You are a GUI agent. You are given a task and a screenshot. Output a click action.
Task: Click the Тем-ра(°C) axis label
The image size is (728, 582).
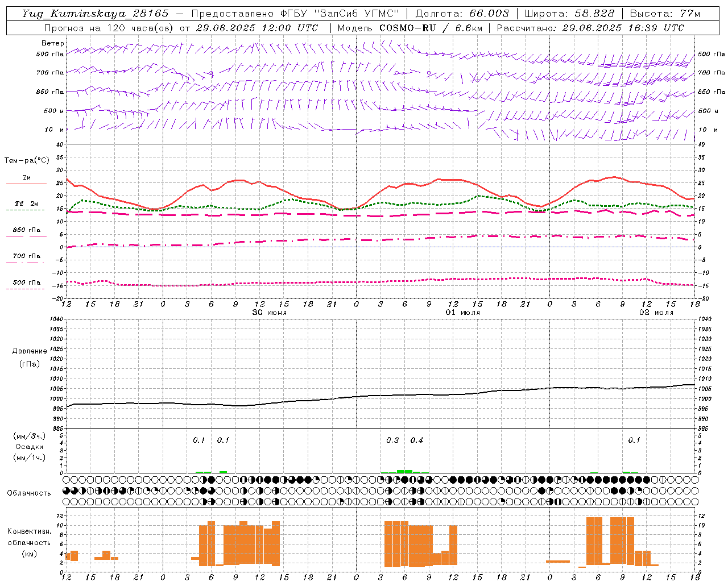(x=27, y=161)
